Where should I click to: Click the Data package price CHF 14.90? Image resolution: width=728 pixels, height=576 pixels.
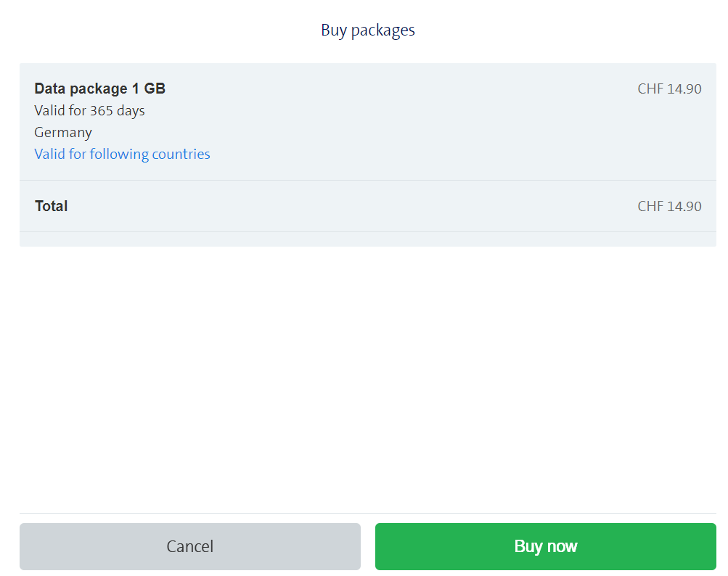tap(669, 89)
